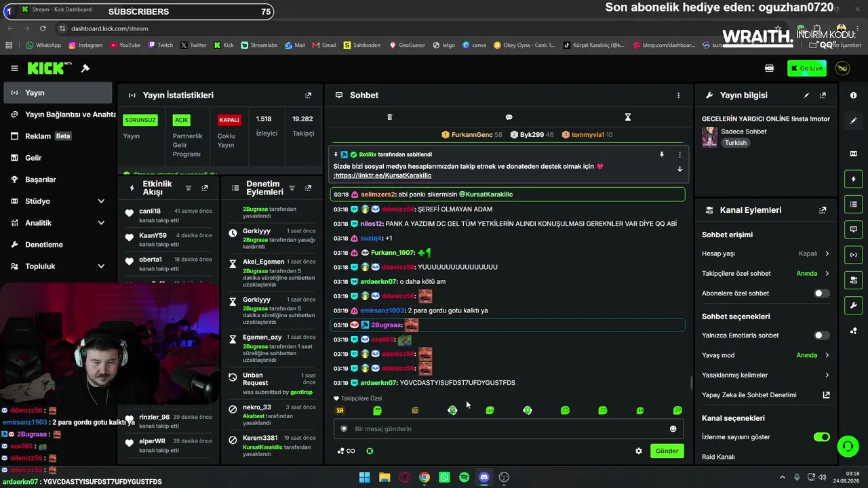Viewport: 868px width, 488px height.
Task: Click the lightning bolt icon in the right sidebar
Action: tap(853, 179)
